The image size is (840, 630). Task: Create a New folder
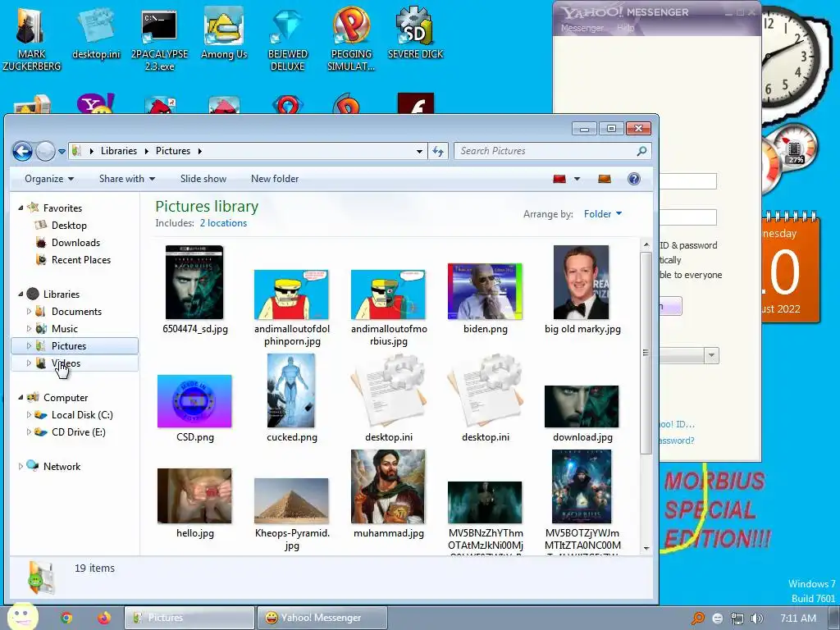point(275,179)
